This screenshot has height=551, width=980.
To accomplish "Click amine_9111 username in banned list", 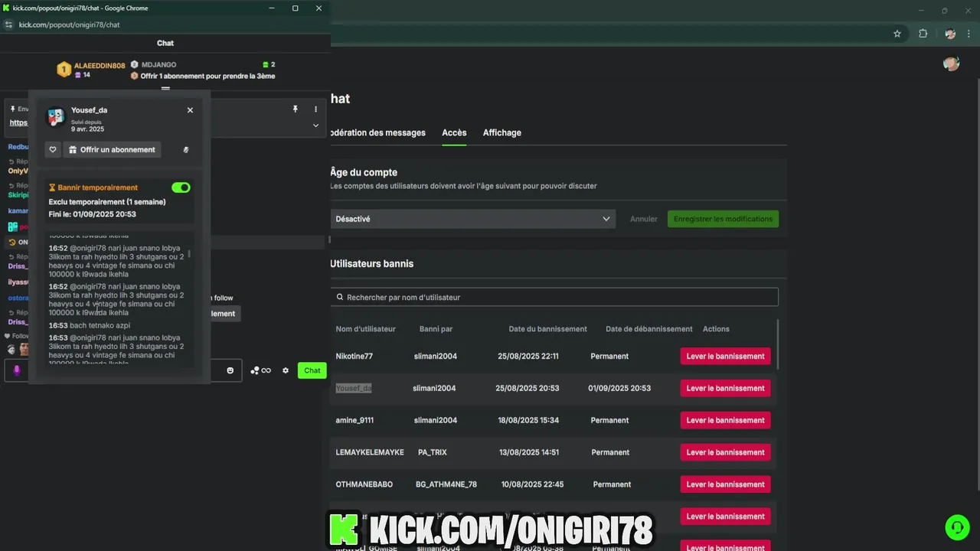I will click(x=354, y=420).
